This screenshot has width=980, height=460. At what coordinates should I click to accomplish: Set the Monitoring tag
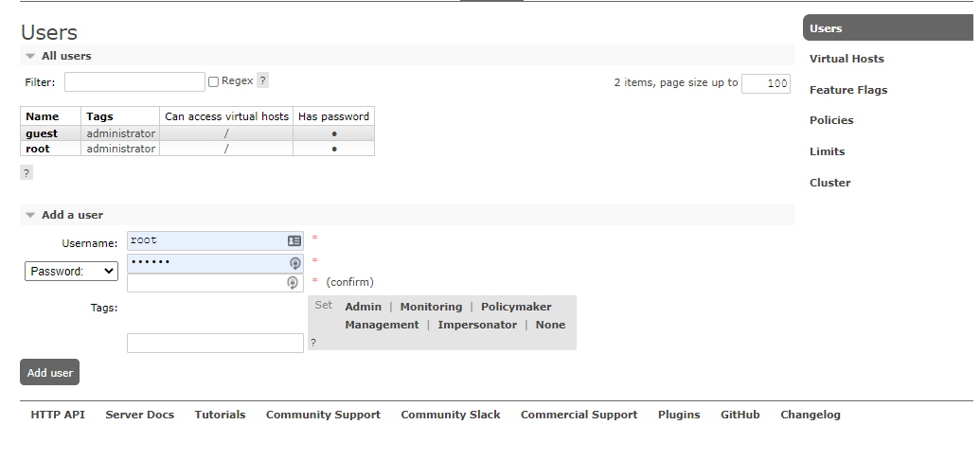431,307
